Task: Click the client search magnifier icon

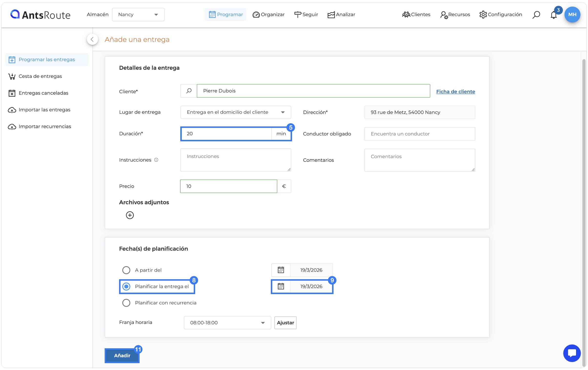Action: 189,91
